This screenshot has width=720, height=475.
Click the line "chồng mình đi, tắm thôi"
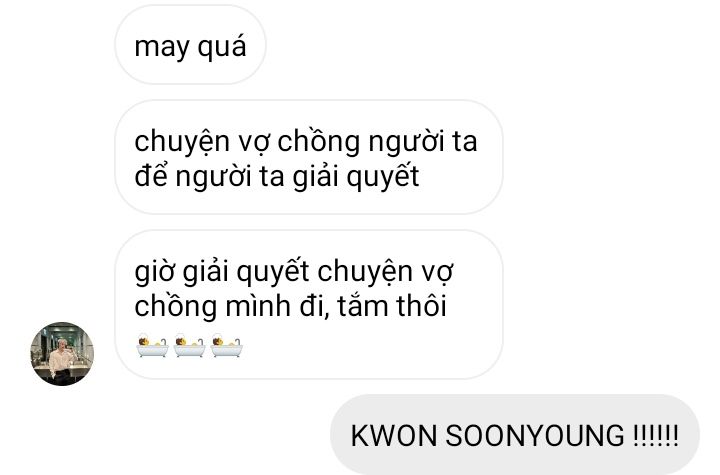[290, 306]
